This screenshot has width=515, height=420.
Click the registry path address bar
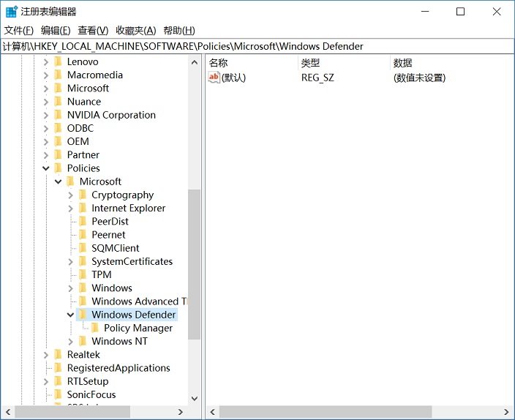pos(257,46)
